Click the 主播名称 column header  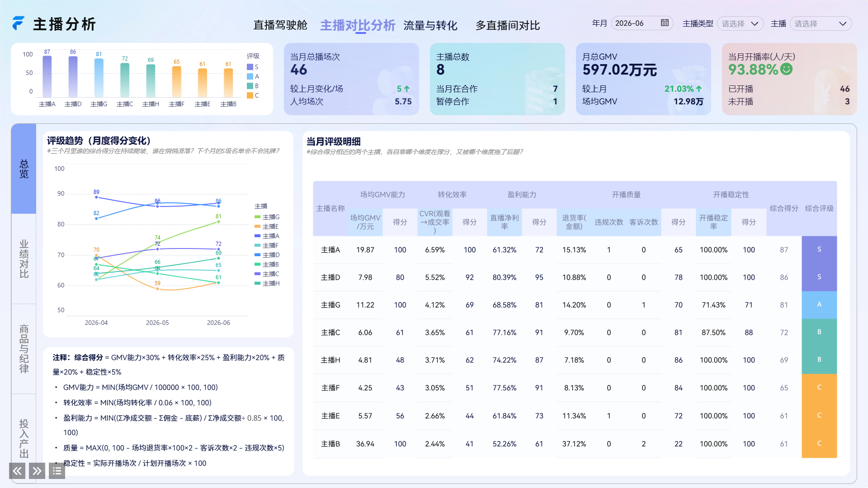click(x=330, y=208)
